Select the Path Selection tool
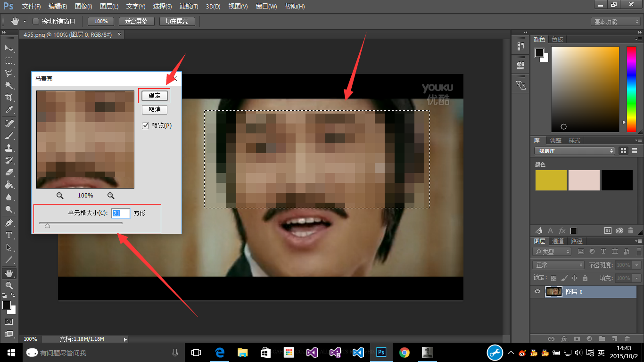Screen dimensions: 644x362 [x=9, y=247]
